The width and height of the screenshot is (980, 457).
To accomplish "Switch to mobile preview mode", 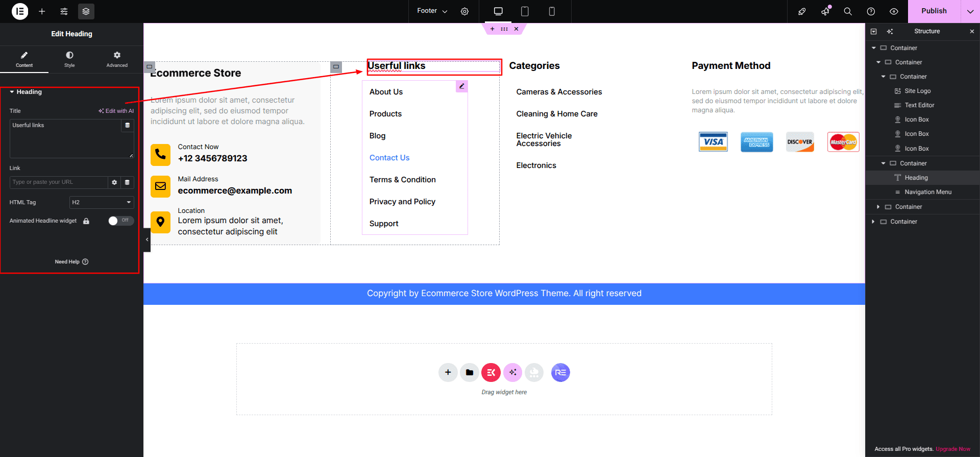I will tap(552, 11).
